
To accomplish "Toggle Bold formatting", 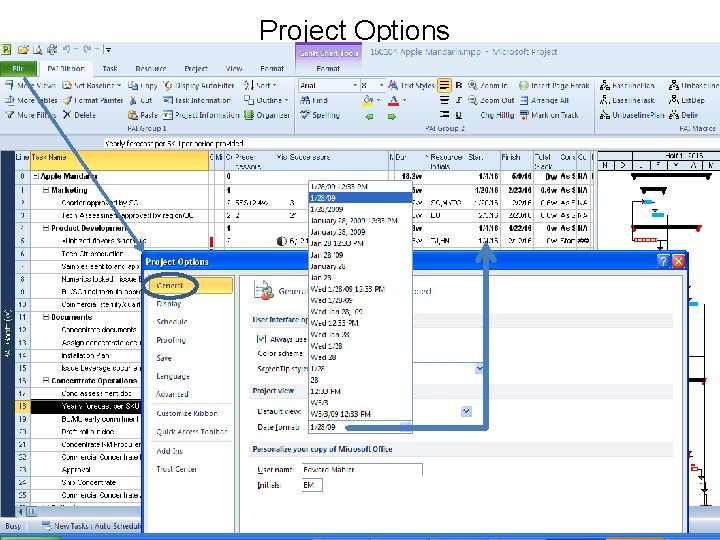I will [x=458, y=85].
